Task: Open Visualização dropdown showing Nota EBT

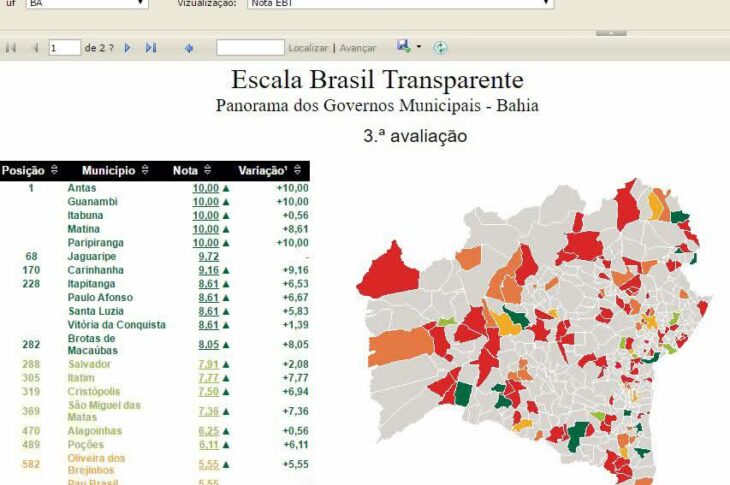Action: (400, 4)
